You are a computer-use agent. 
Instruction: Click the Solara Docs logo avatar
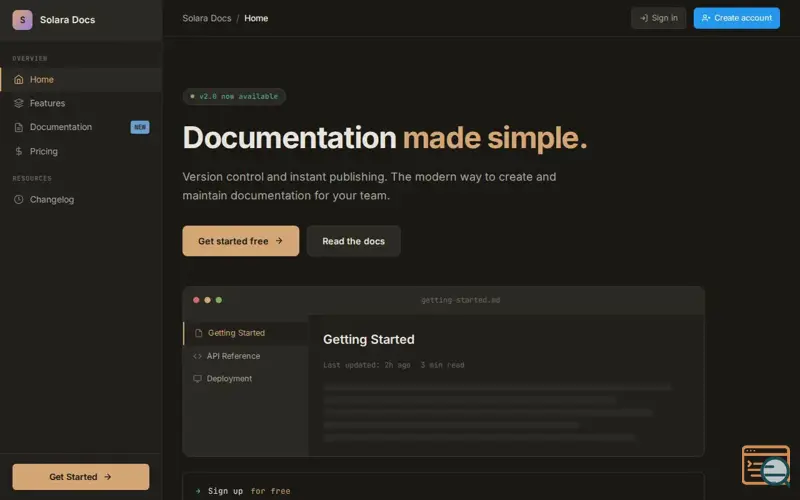[x=22, y=20]
